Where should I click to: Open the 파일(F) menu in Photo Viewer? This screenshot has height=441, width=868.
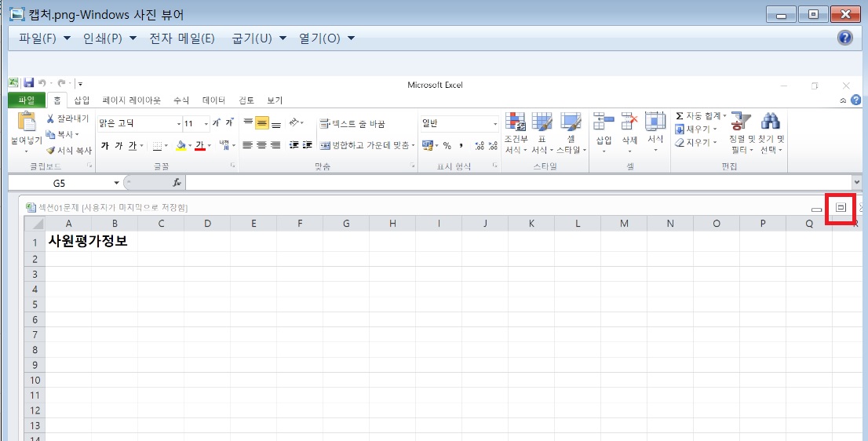pyautogui.click(x=45, y=38)
